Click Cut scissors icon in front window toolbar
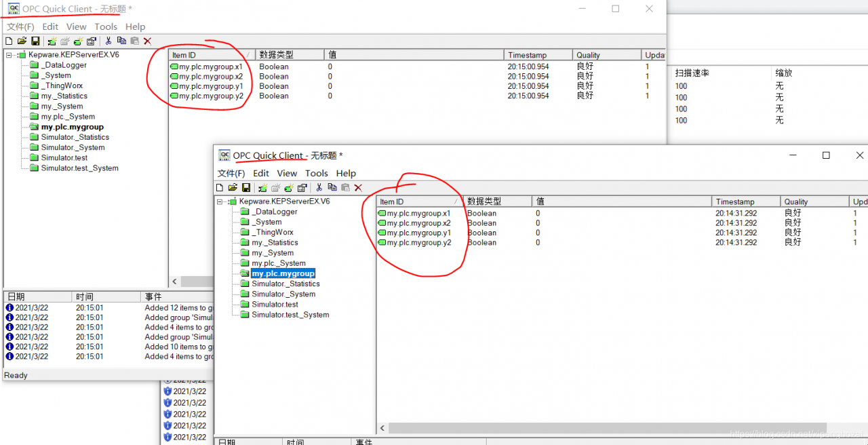 (x=319, y=188)
